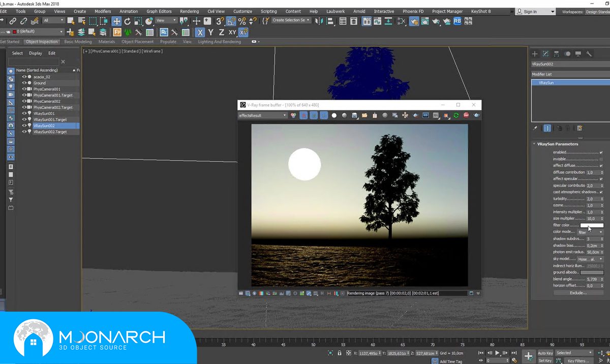The height and width of the screenshot is (364, 610).
Task: Save image in V-Ray frame buffer
Action: point(354,115)
